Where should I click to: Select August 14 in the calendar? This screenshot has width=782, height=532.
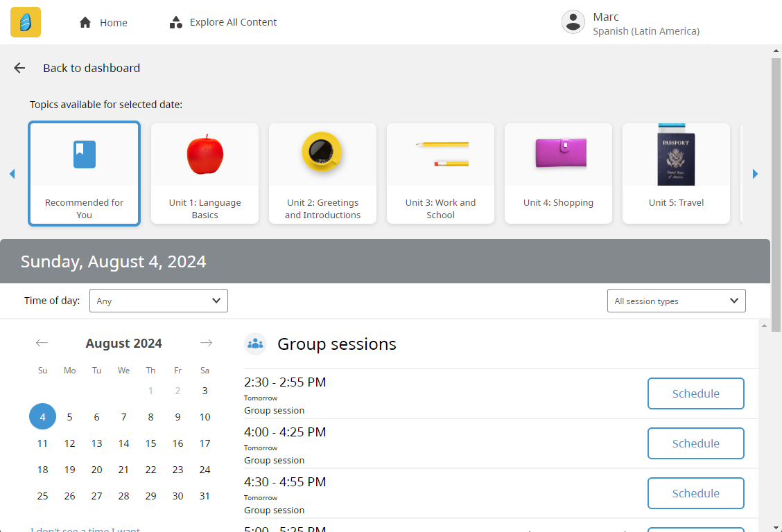123,443
